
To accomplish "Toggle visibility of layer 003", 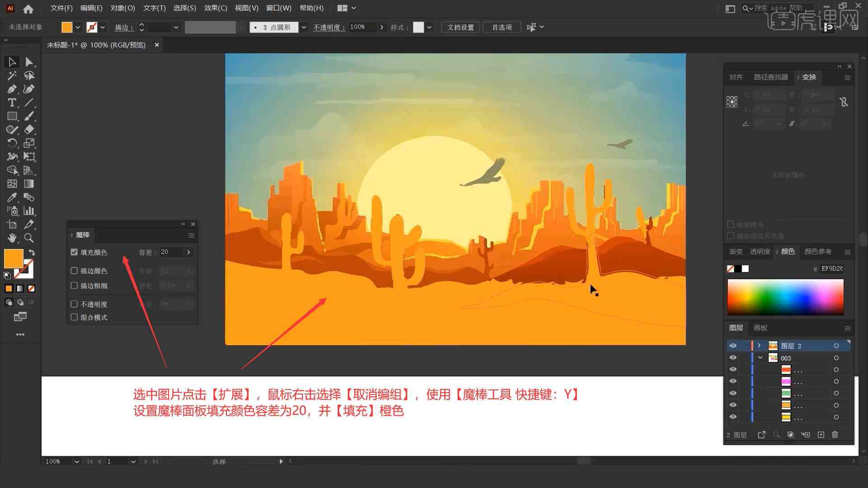I will (x=733, y=358).
